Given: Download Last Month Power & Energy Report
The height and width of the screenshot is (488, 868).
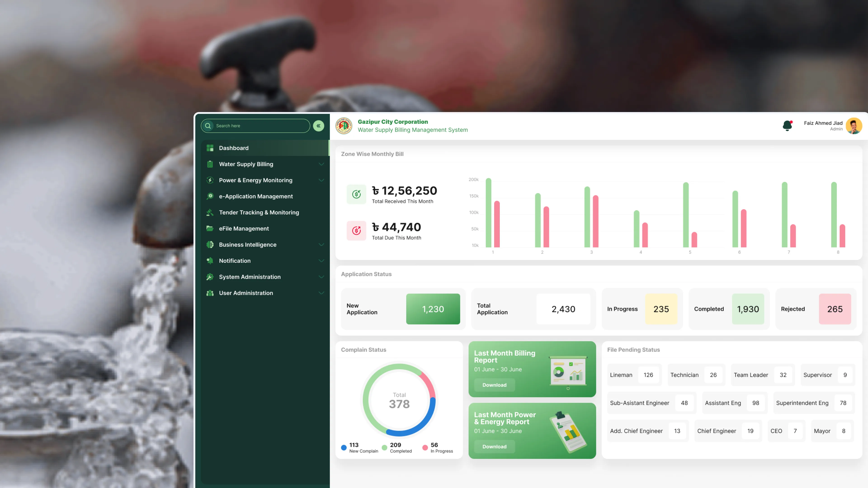Looking at the screenshot, I should [494, 447].
